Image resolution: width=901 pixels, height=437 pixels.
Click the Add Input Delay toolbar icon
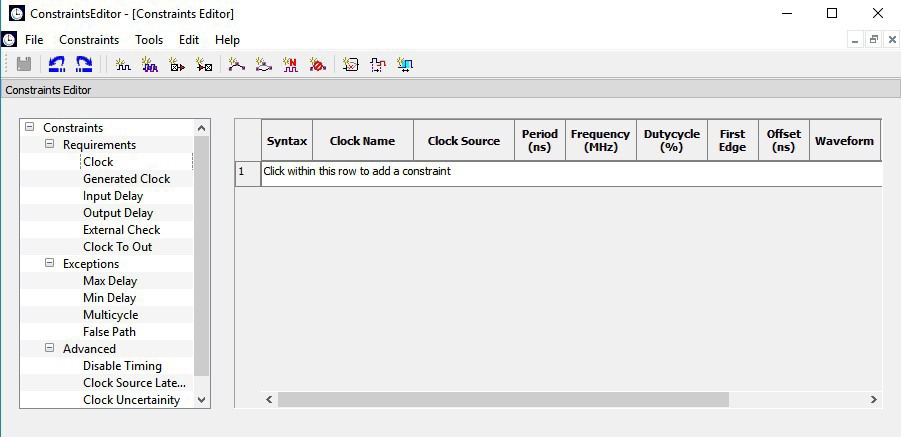177,64
